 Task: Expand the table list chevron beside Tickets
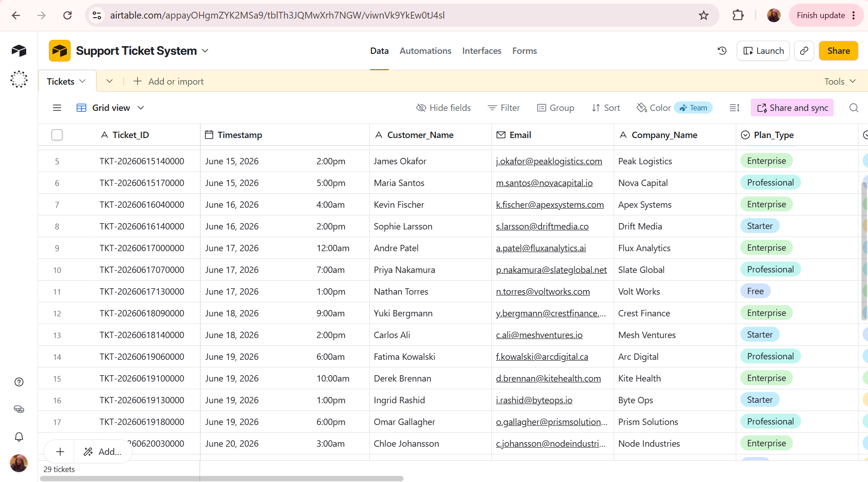coord(110,81)
